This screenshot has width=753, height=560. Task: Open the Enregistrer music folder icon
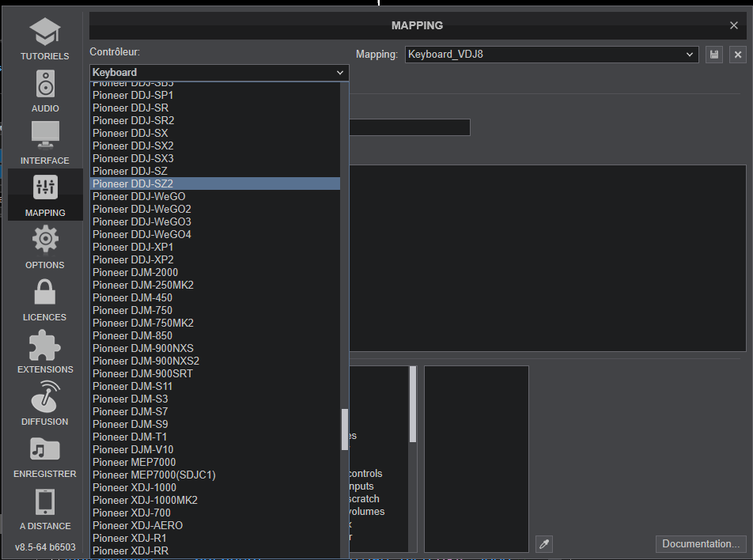coord(45,449)
